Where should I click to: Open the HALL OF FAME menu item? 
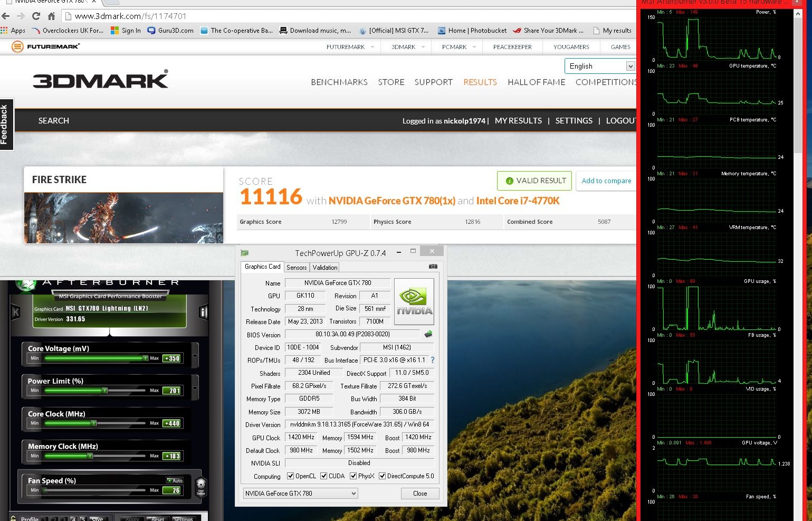click(x=536, y=82)
